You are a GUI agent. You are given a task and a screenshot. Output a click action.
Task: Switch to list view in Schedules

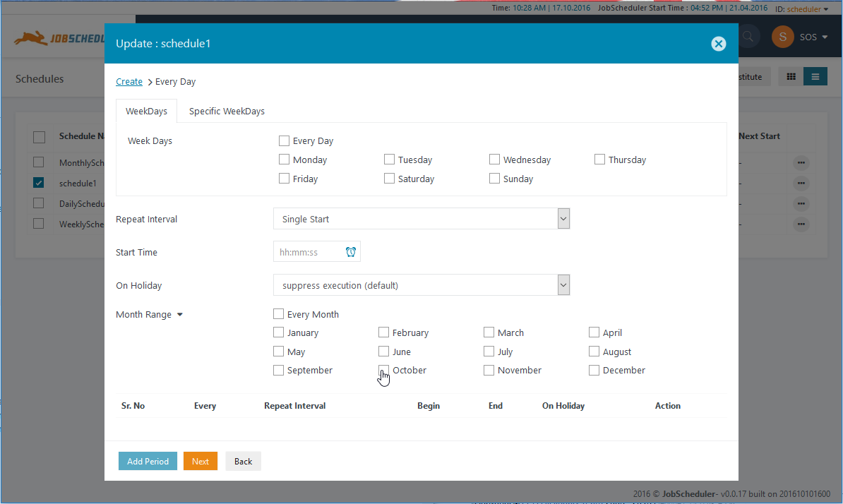click(x=815, y=77)
